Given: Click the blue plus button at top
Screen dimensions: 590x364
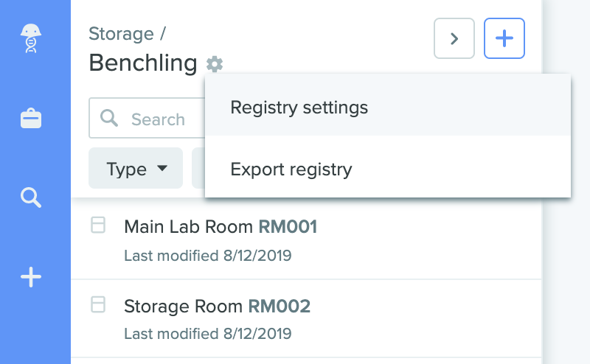Looking at the screenshot, I should (504, 38).
